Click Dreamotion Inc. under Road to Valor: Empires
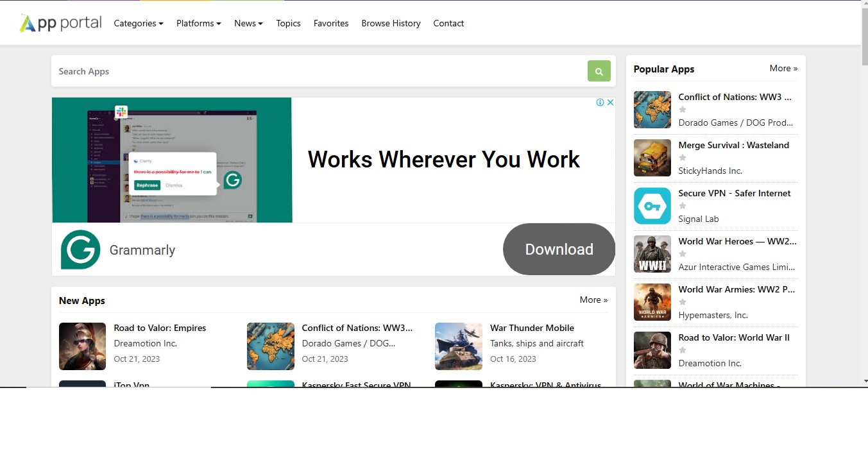 coord(145,343)
